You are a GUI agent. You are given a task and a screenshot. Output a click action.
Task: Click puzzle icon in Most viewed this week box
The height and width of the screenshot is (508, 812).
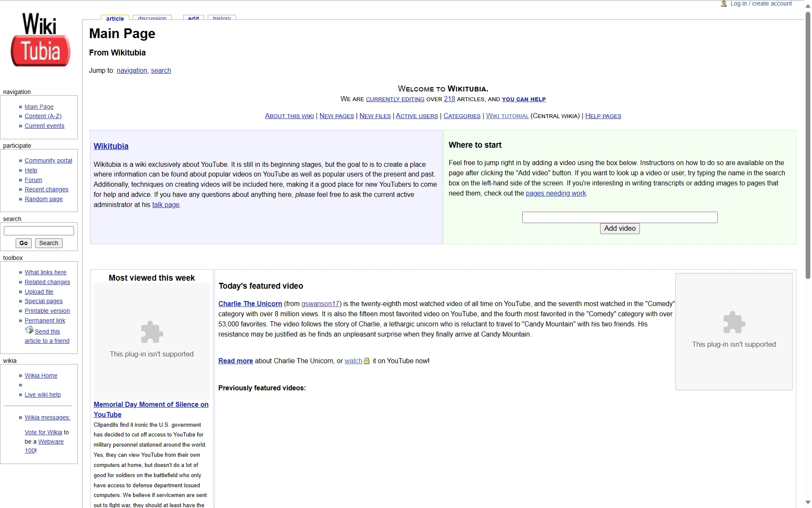pos(151,332)
